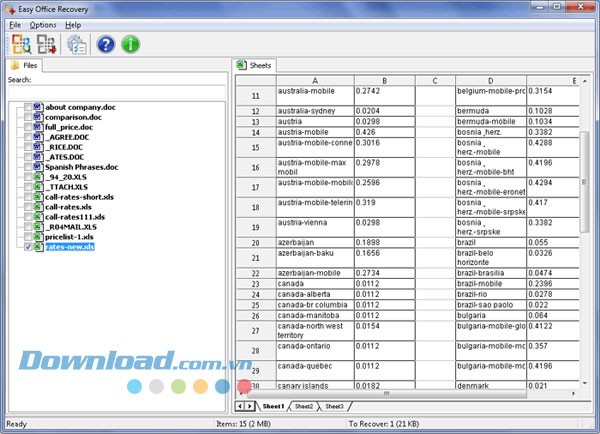
Task: Switch to the Sheet2 tab
Action: click(x=304, y=407)
